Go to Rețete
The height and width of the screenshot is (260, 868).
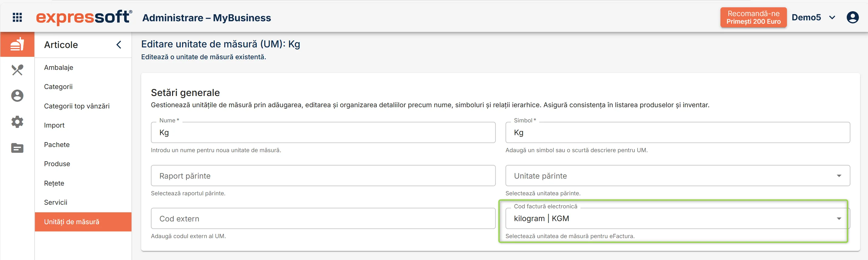pyautogui.click(x=54, y=183)
